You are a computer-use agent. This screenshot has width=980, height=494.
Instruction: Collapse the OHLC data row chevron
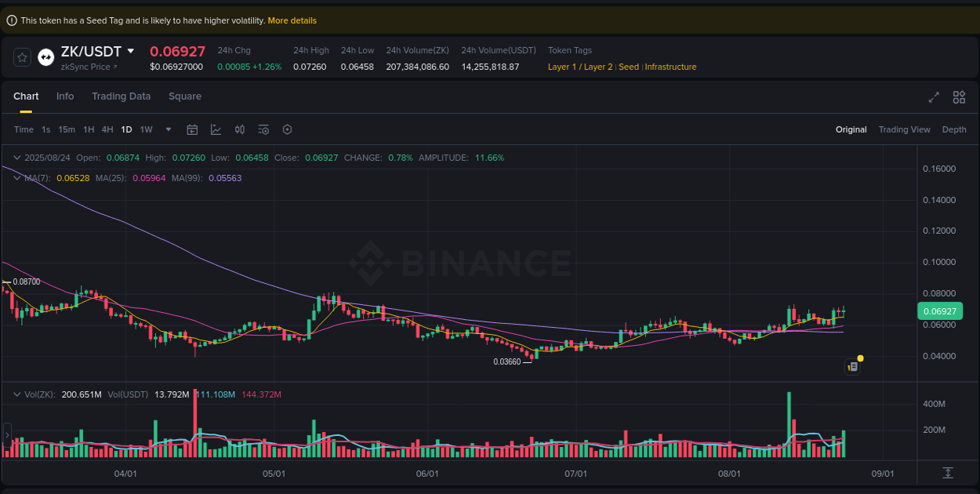[16, 158]
